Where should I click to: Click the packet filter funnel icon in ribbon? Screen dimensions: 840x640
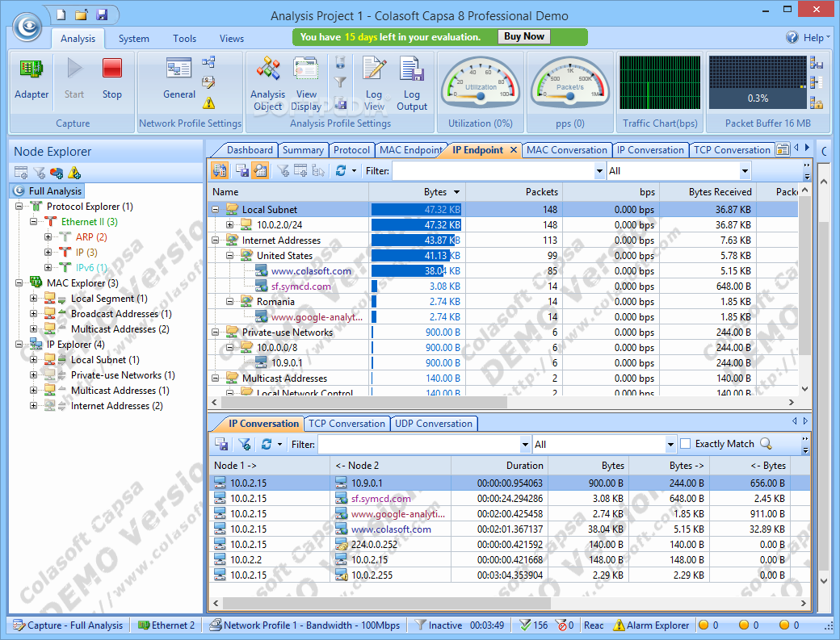pyautogui.click(x=340, y=82)
